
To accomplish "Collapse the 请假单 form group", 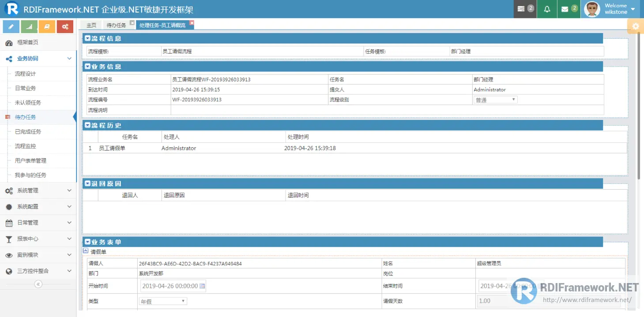I will pyautogui.click(x=86, y=250).
